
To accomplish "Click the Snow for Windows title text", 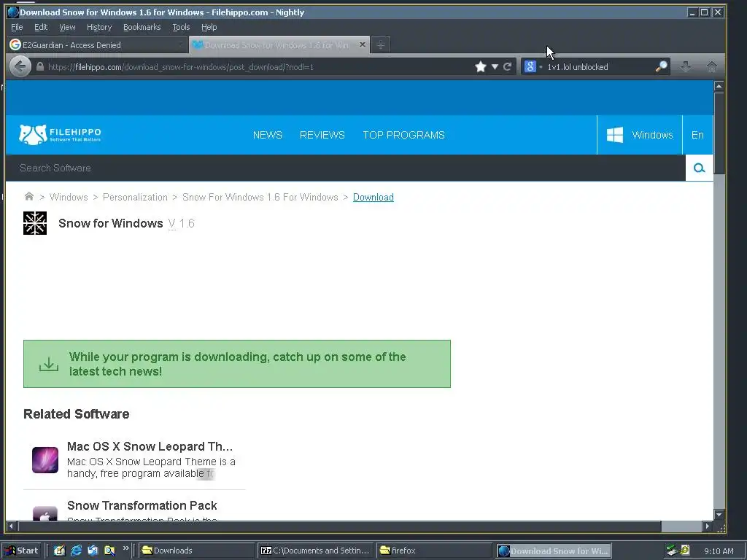I will point(111,223).
